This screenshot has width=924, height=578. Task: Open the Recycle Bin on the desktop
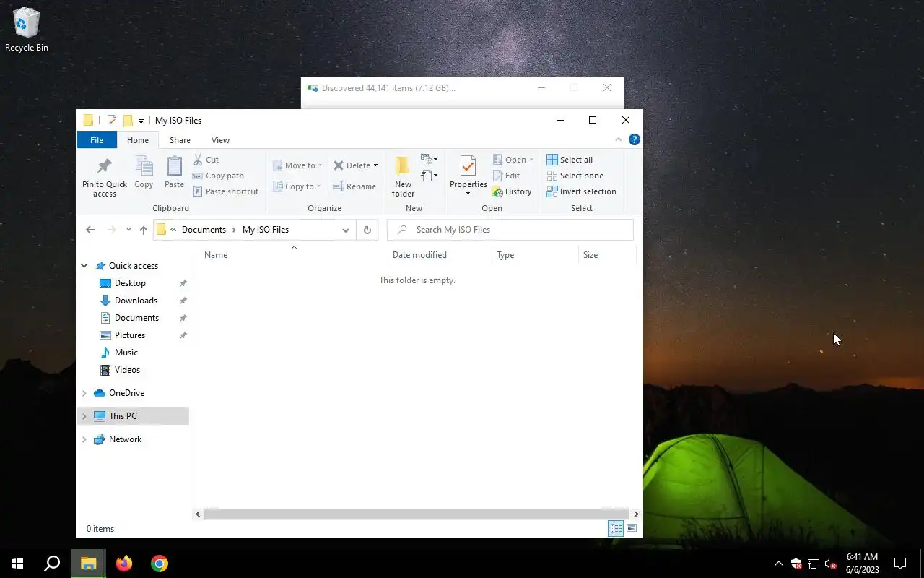[27, 30]
